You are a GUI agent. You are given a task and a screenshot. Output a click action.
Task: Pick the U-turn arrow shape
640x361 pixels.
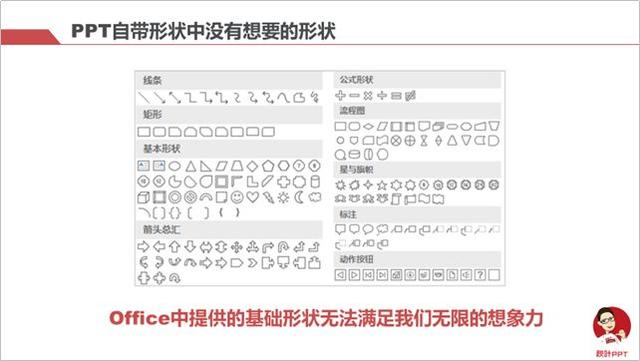point(283,247)
